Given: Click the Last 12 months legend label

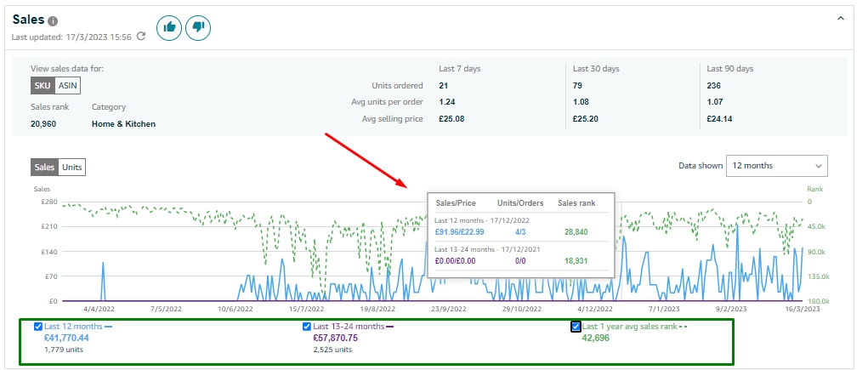Looking at the screenshot, I should 73,327.
